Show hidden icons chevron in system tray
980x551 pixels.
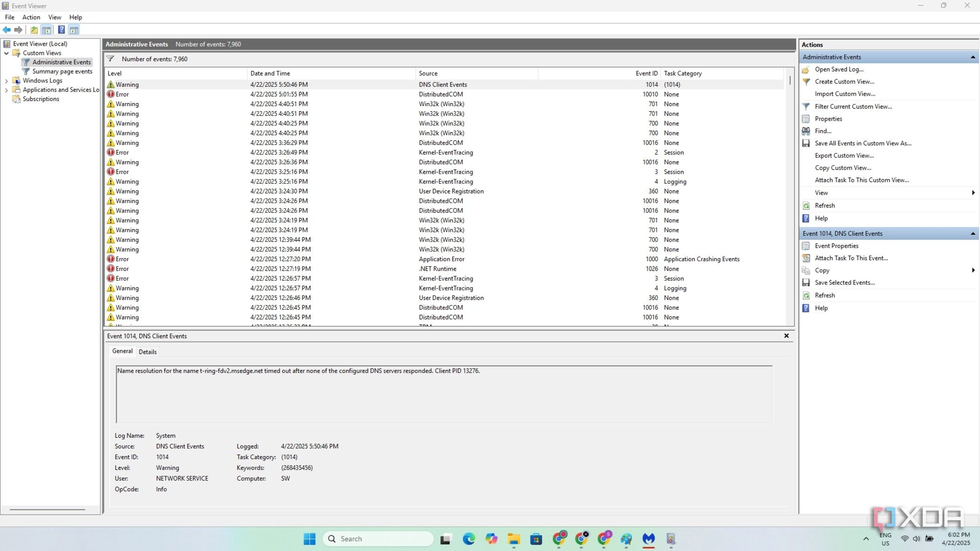[x=866, y=539]
